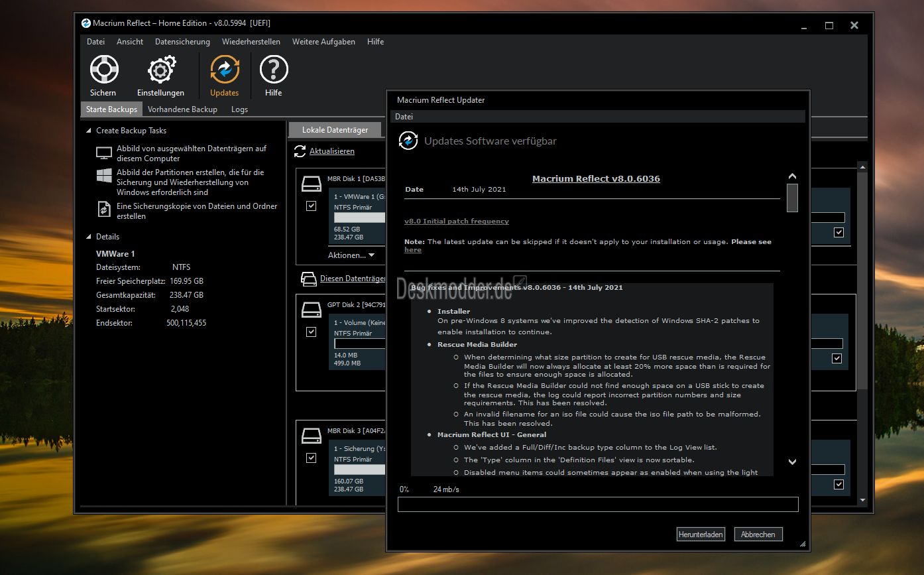This screenshot has height=575, width=924.
Task: Open the Hilfe menu in the menu bar
Action: coord(376,42)
